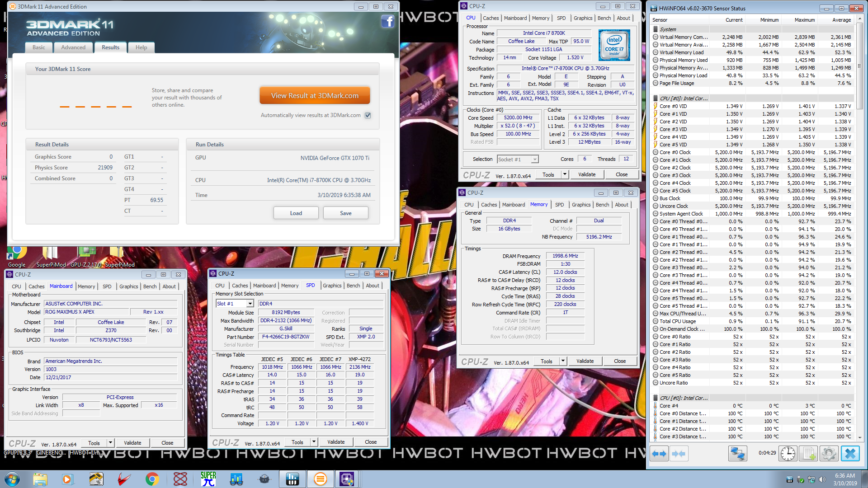Image resolution: width=868 pixels, height=488 pixels.
Task: Click Part Number field F4-4266C19-8GTZKW
Action: tap(286, 337)
